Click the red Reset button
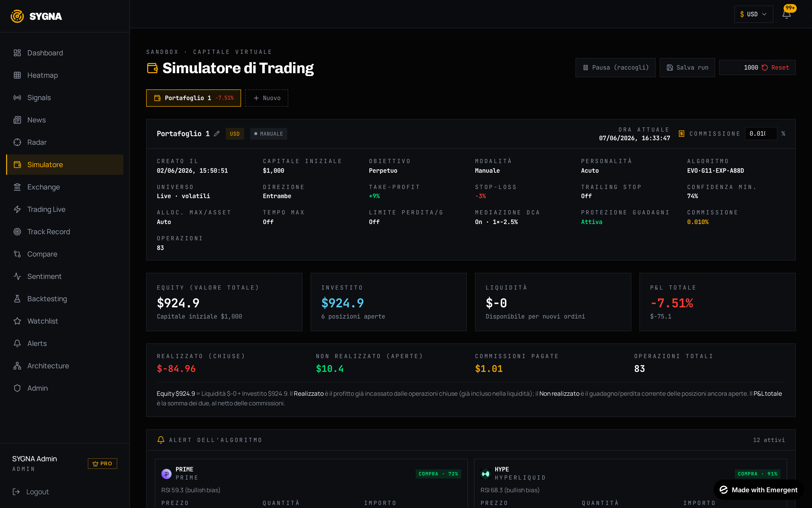Viewport: 812px width, 508px height. tap(775, 68)
